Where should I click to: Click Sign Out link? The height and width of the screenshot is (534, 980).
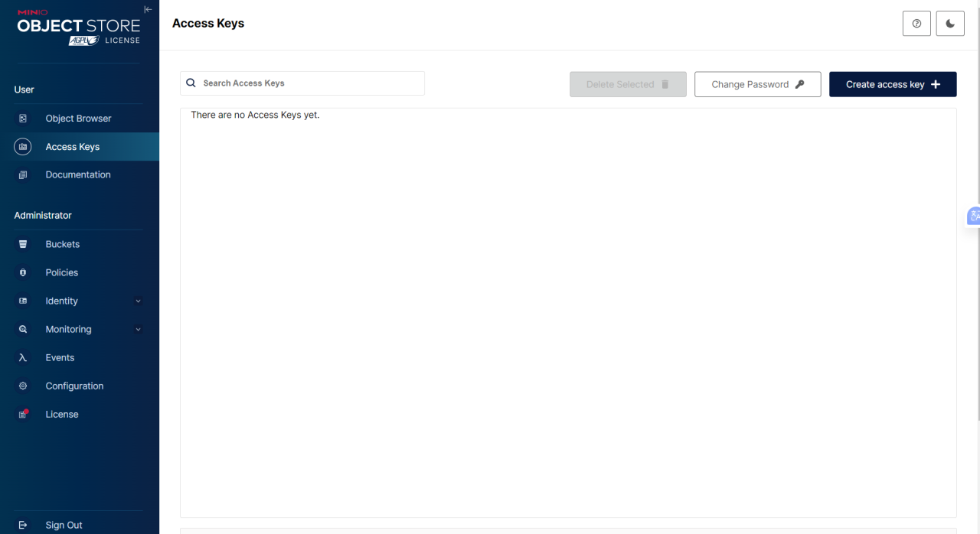click(x=64, y=526)
